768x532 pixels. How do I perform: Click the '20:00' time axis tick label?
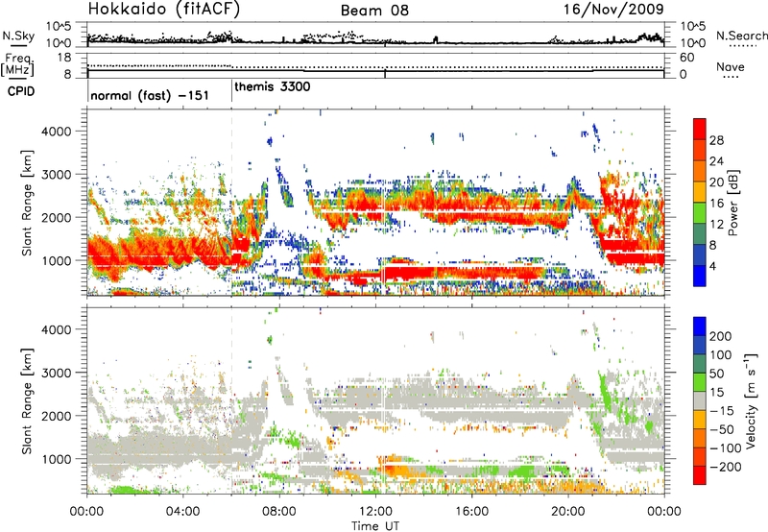[567, 511]
